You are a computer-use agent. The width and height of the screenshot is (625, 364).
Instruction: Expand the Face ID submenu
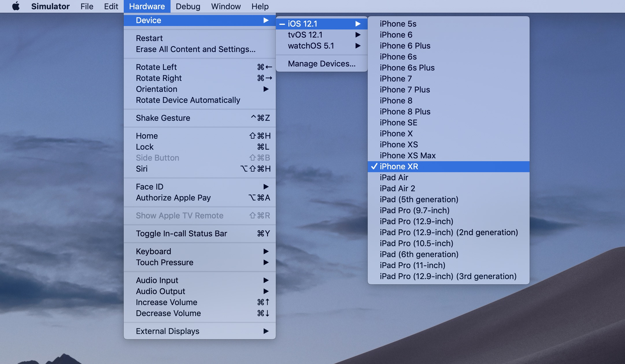pos(199,187)
